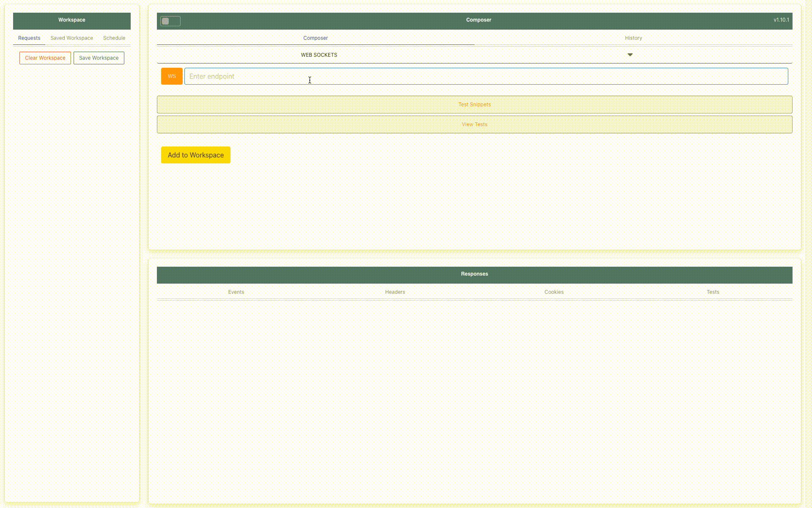
Task: View the Cookies response tab
Action: click(554, 292)
